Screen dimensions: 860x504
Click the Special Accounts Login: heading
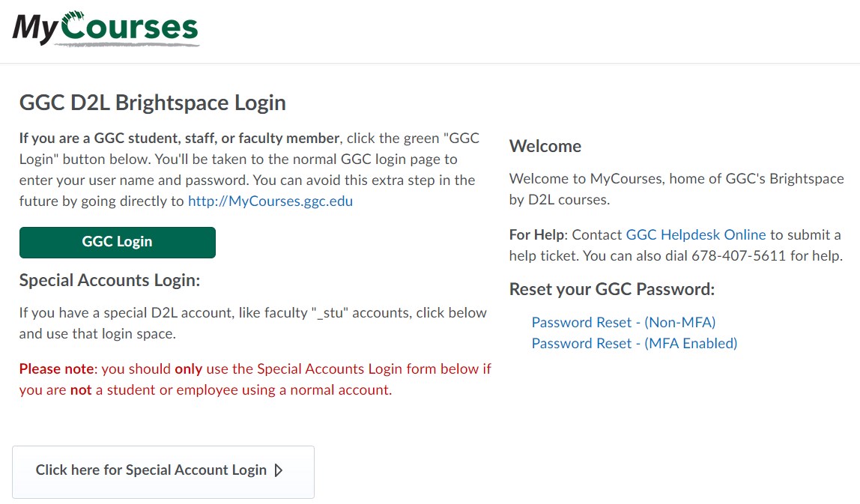109,280
